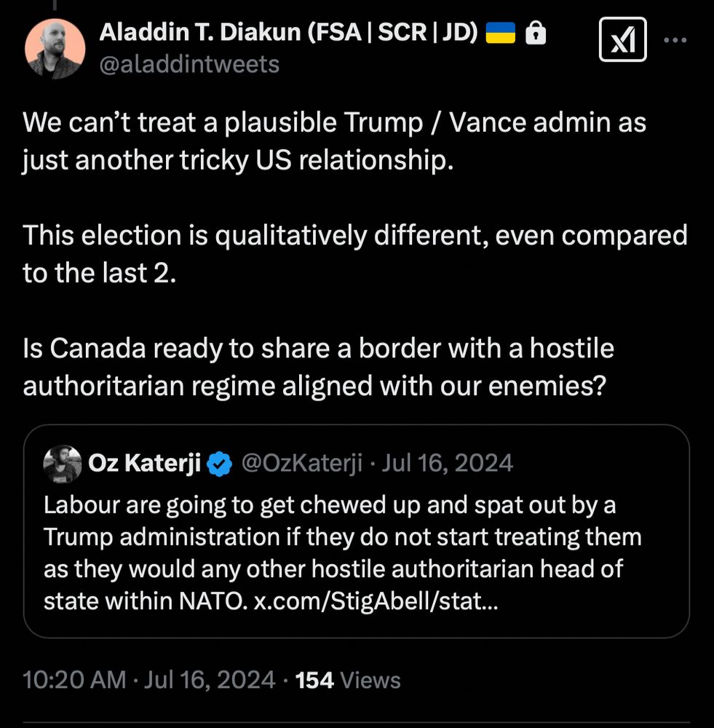Viewport: 714px width, 728px height.
Task: Click Oz Katerji's small avatar in quoted tweet
Action: (x=63, y=464)
